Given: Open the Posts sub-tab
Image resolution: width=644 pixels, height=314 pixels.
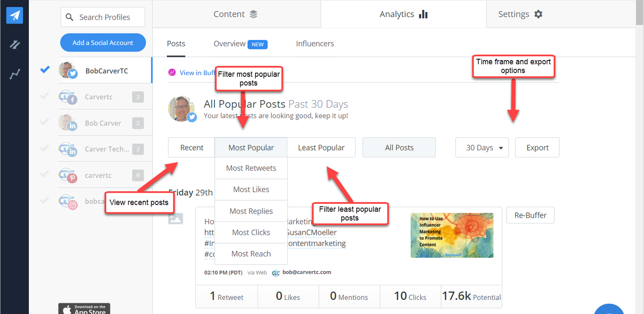Looking at the screenshot, I should coord(176,44).
